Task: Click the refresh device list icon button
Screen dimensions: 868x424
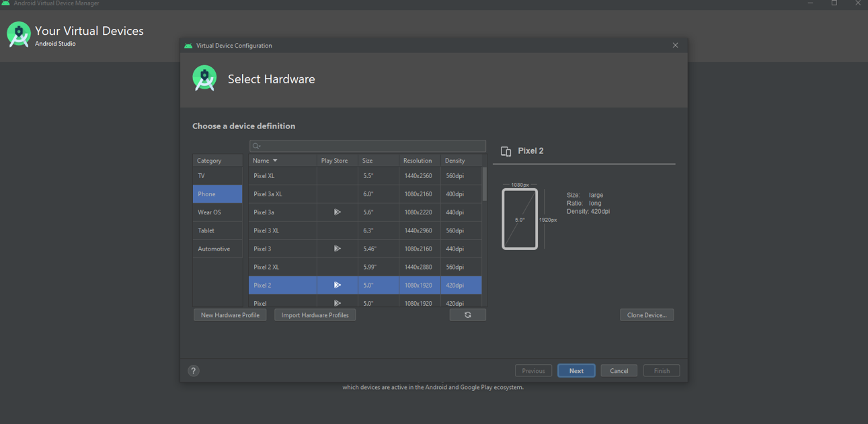Action: click(467, 315)
